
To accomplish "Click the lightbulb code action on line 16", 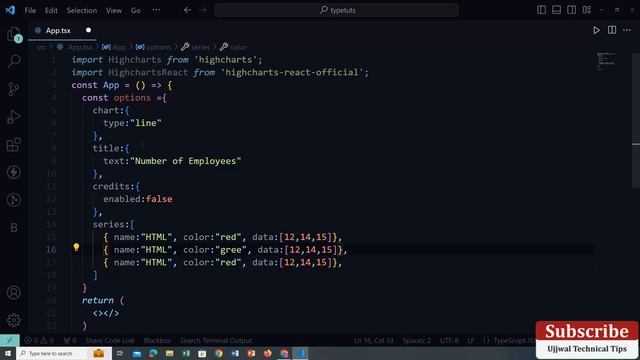I will tap(76, 247).
